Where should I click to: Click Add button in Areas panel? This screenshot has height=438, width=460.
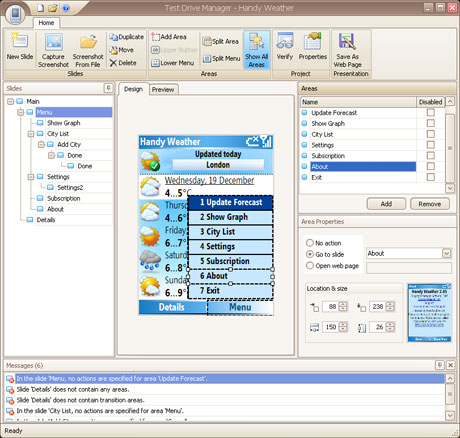[x=386, y=204]
